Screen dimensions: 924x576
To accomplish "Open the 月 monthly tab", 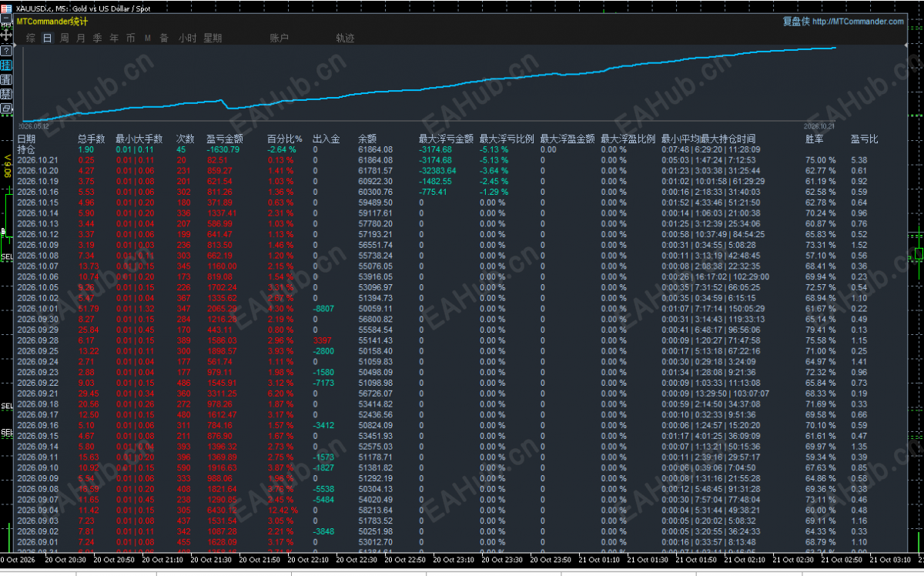I will [x=81, y=38].
